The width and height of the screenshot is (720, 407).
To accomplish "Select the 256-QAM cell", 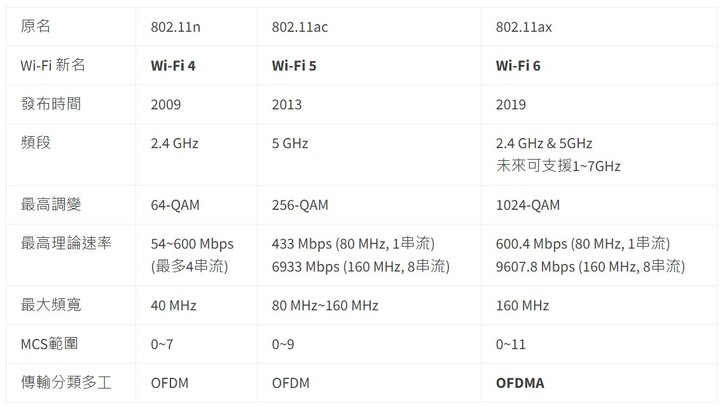I will (369, 205).
